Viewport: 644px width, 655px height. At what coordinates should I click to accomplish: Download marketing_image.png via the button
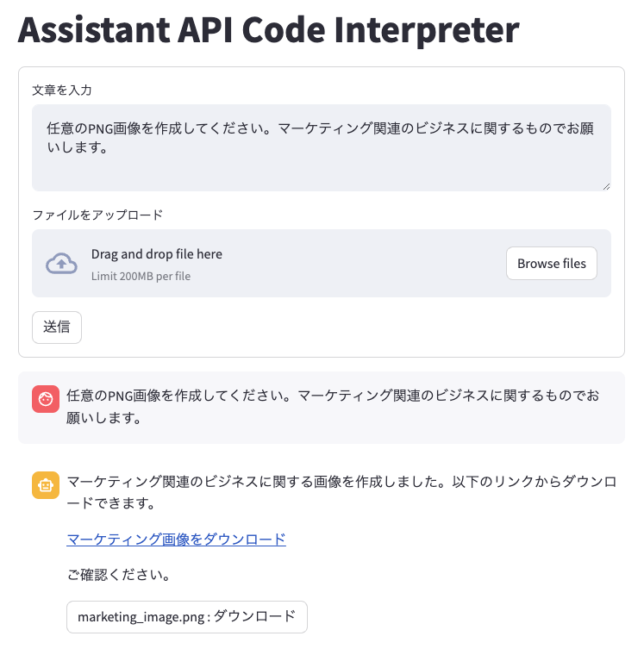(187, 617)
